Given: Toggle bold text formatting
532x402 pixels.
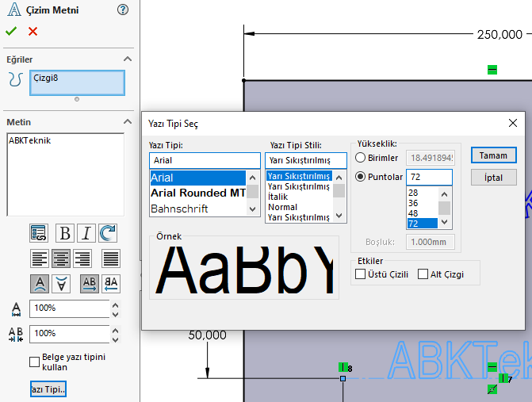Looking at the screenshot, I should 65,232.
